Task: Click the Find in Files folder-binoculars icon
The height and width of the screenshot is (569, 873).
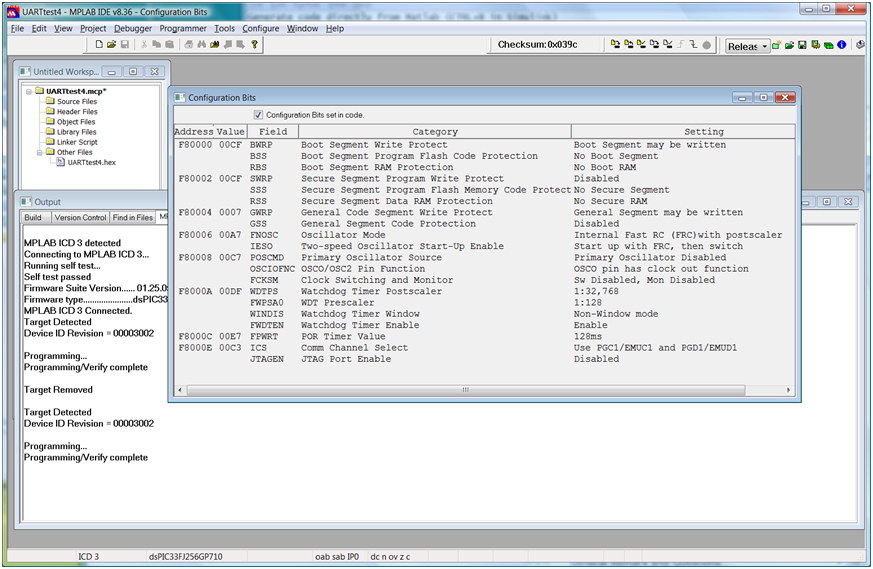Action: [x=214, y=44]
